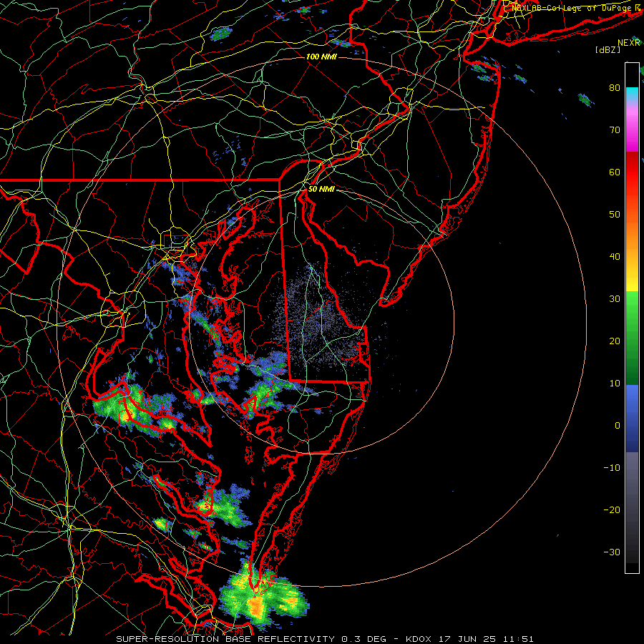644x644 pixels.
Task: Click the 10 value on the dBZ scale
Action: 615,384
